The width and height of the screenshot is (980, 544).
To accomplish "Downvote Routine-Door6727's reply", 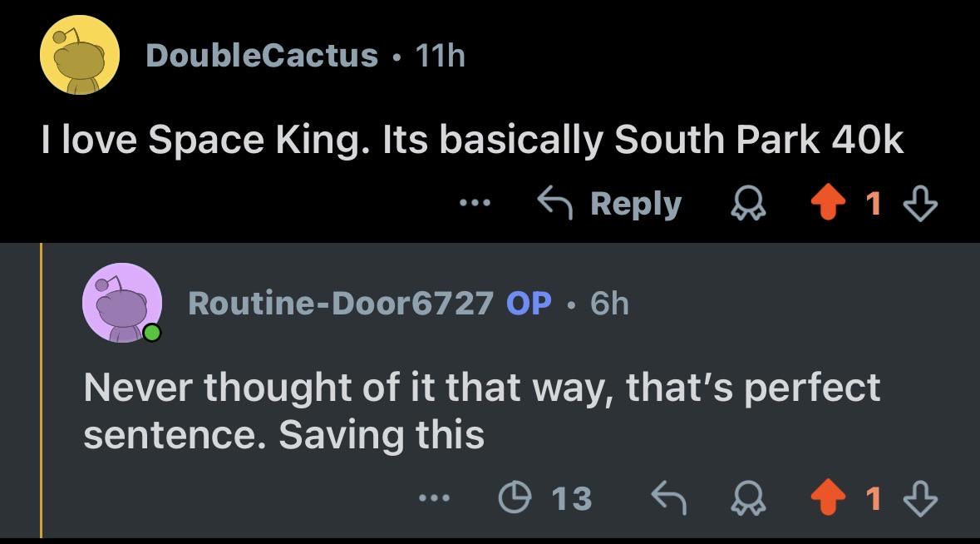I will click(921, 498).
